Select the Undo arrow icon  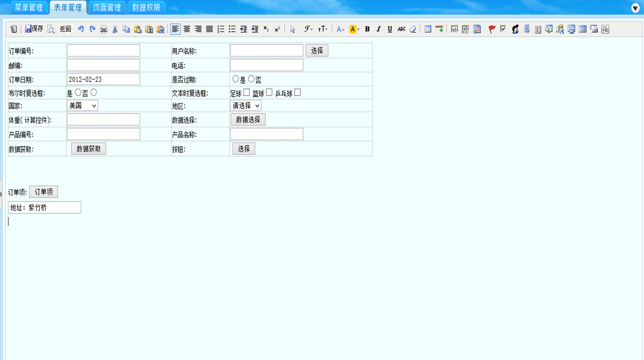click(x=81, y=29)
